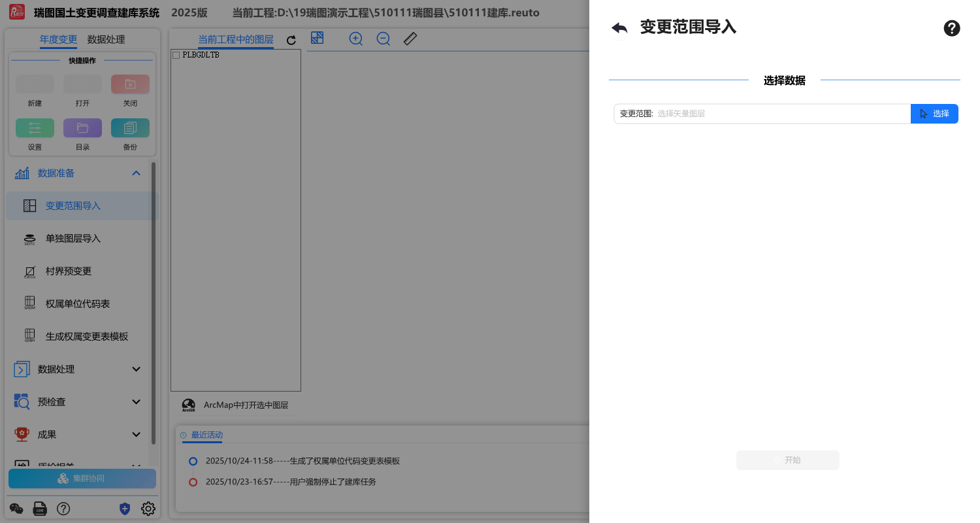The height and width of the screenshot is (523, 980).
Task: Collapse the 数据准备 section
Action: click(136, 173)
